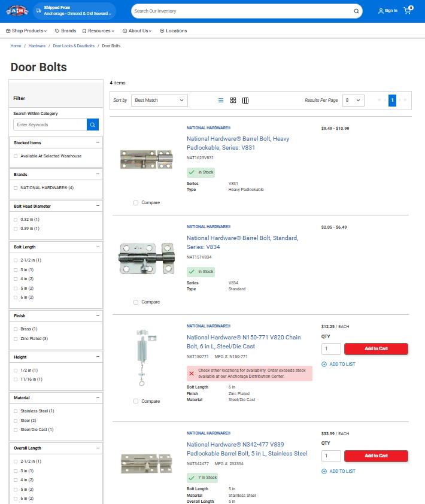The height and width of the screenshot is (504, 425).
Task: Collapse the Material filter section
Action: pos(98,397)
